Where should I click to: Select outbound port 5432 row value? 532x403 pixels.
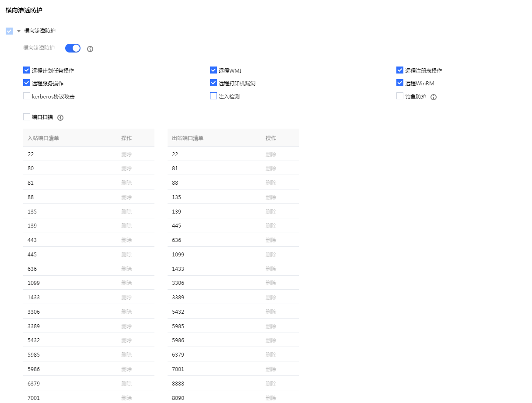coord(178,312)
